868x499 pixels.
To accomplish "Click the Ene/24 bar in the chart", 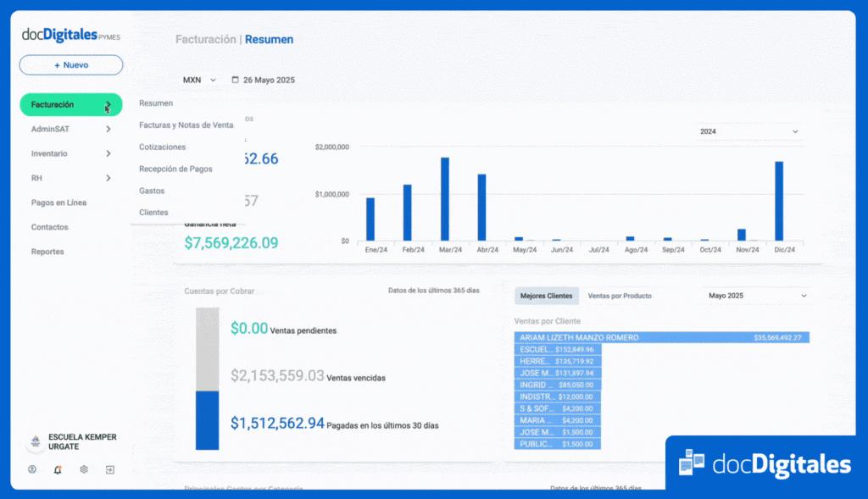I will coord(370,219).
